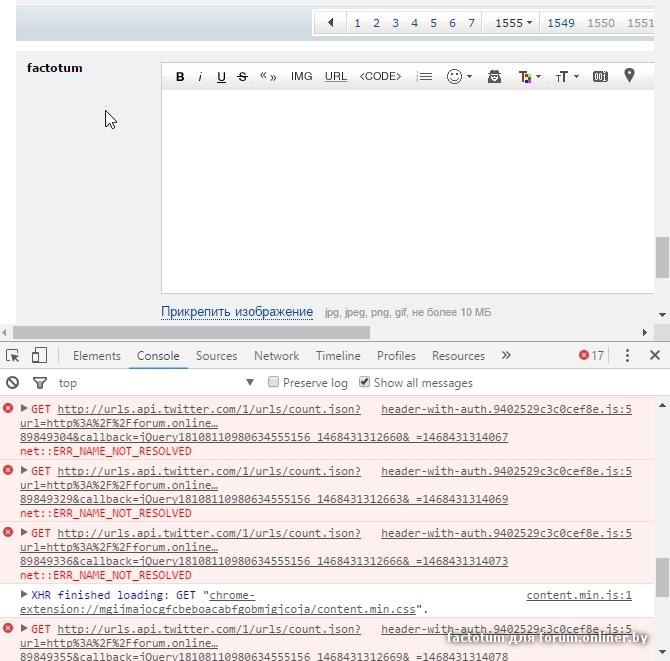The width and height of the screenshot is (670, 661).
Task: Click the content.min.js:1 source link
Action: [x=579, y=595]
